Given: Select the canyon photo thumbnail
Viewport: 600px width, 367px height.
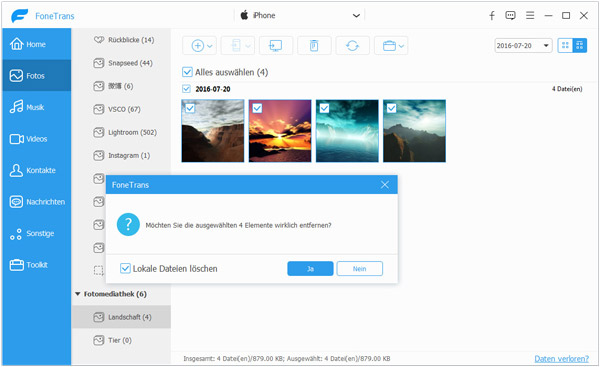Looking at the screenshot, I should [213, 131].
